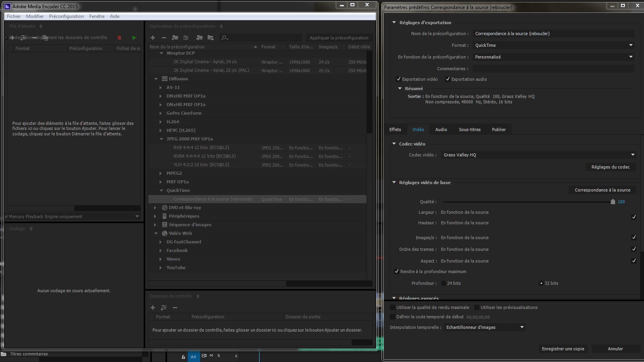Toggle the Ordre des trames match source checkbox
The width and height of the screenshot is (644, 362).
pos(634,249)
